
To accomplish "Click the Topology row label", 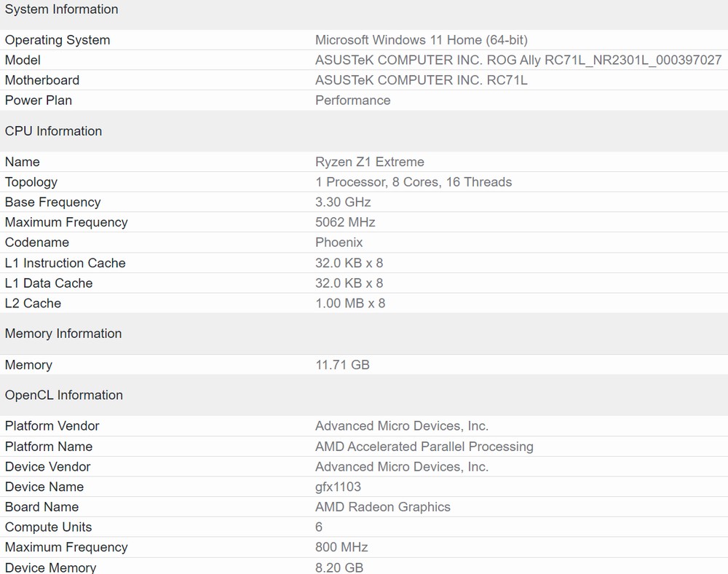I will (x=31, y=182).
